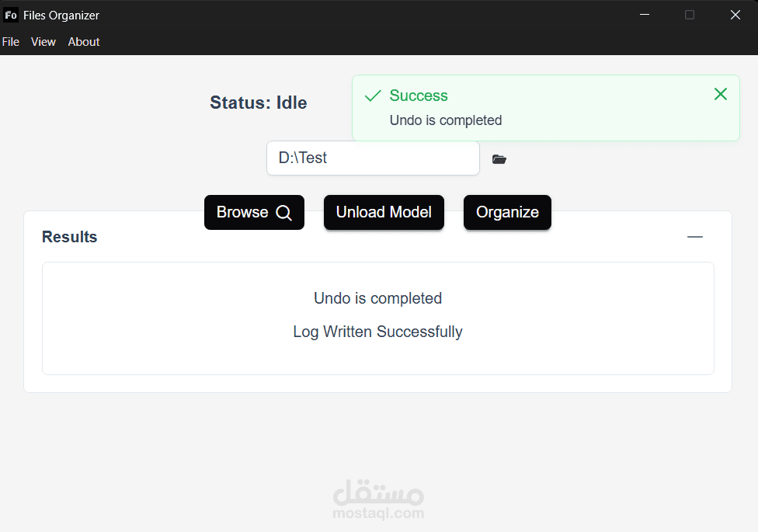Collapse the Results panel using the dash
The image size is (758, 532).
tap(694, 237)
